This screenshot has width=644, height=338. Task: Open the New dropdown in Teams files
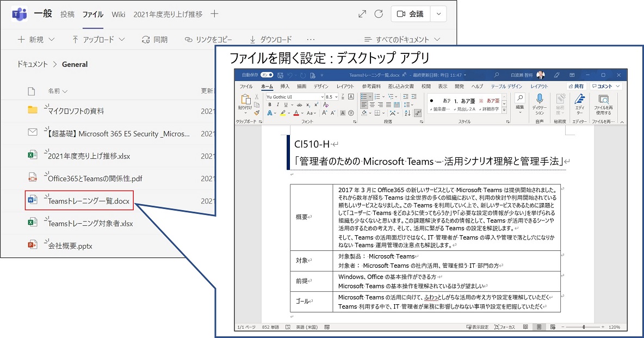tap(36, 40)
